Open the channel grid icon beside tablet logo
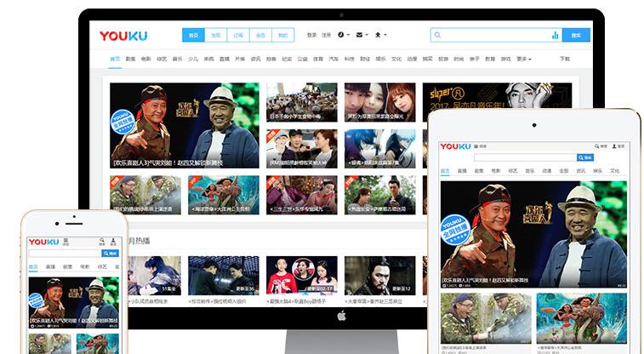644x354 pixels. point(476,146)
